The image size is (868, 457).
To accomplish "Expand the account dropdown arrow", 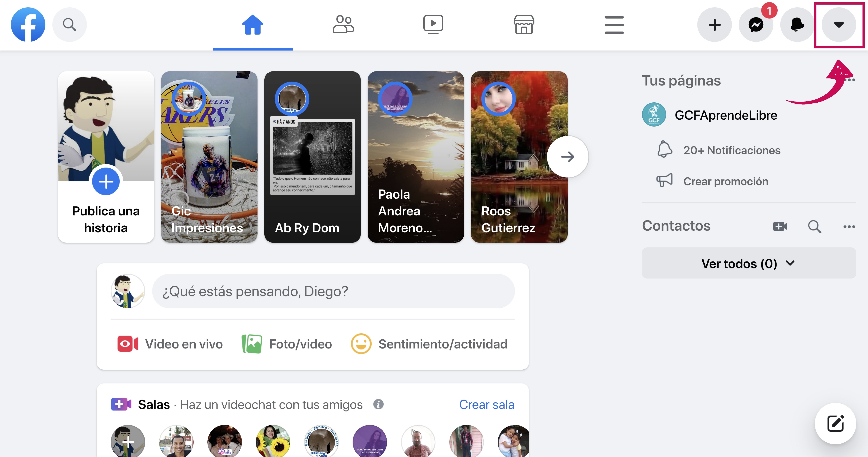I will click(x=839, y=25).
